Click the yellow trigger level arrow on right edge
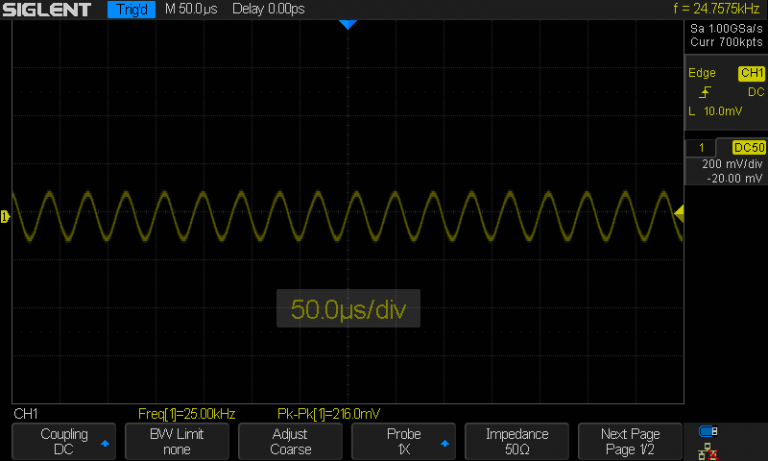 (x=679, y=213)
